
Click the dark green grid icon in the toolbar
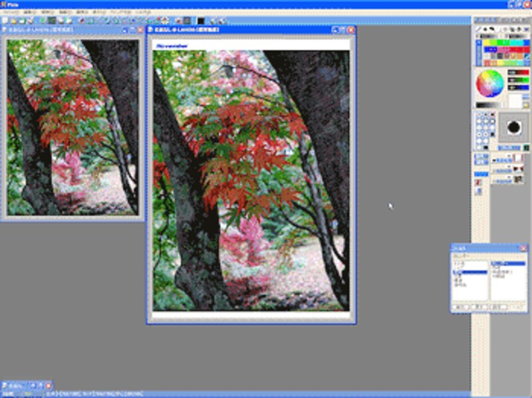click(52, 21)
